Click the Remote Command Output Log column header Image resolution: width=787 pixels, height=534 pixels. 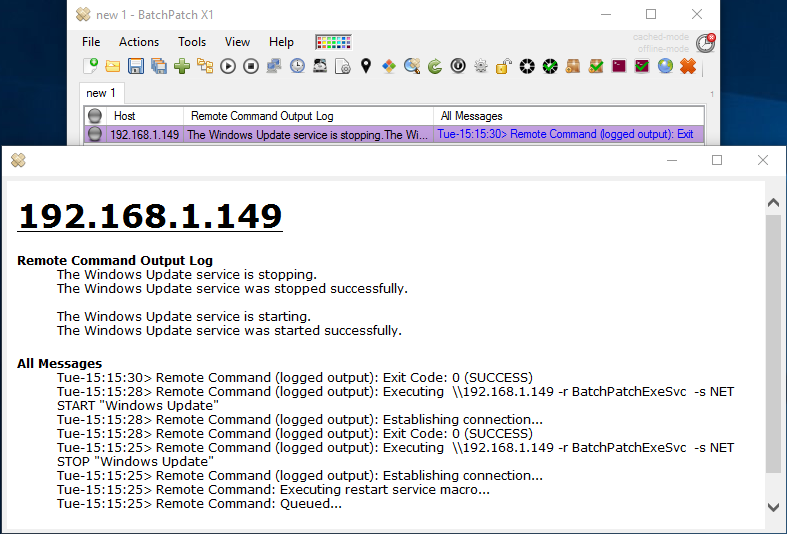coord(308,116)
